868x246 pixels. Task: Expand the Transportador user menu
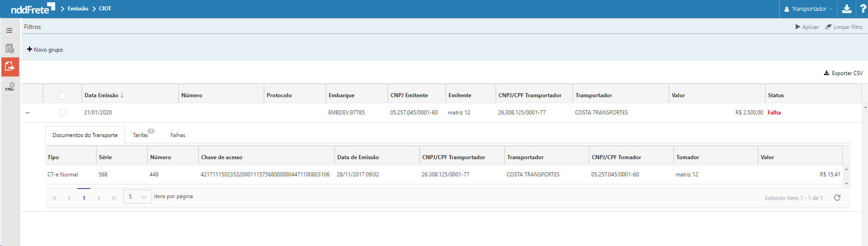(808, 9)
